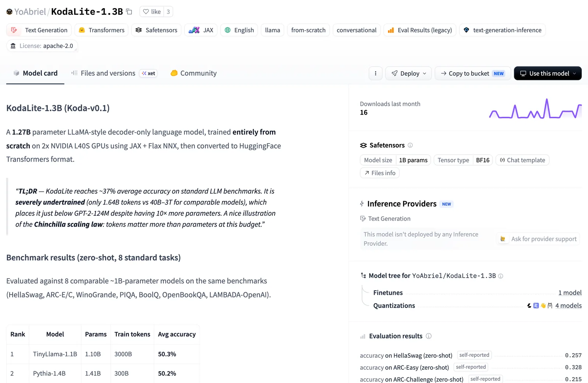Click the Tensor type BF16 badge
This screenshot has height=383, width=588.
(x=463, y=160)
